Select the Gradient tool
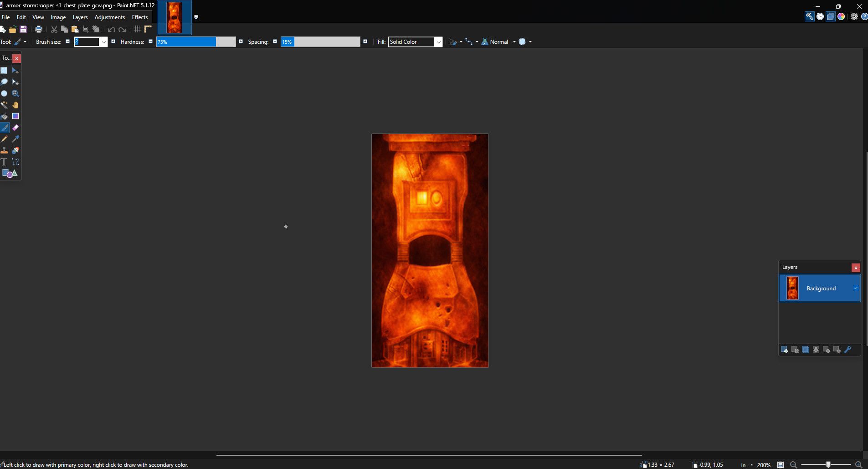Viewport: 868px width, 469px height. click(15, 116)
